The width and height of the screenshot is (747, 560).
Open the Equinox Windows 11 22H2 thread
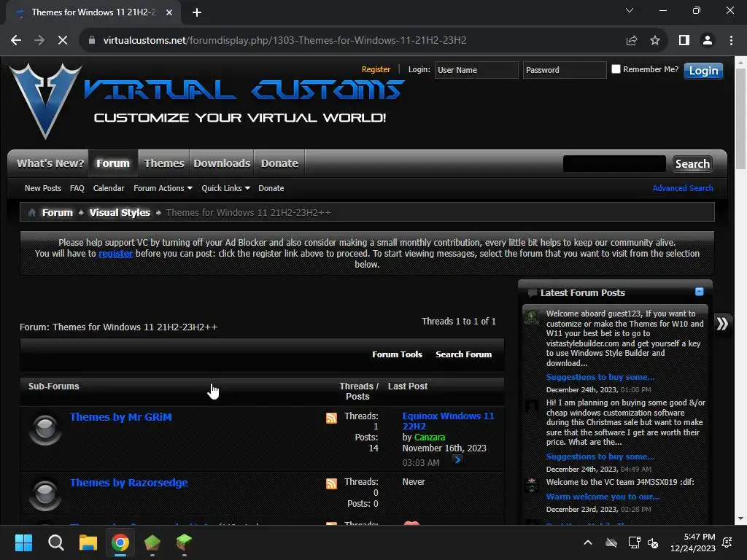click(449, 421)
